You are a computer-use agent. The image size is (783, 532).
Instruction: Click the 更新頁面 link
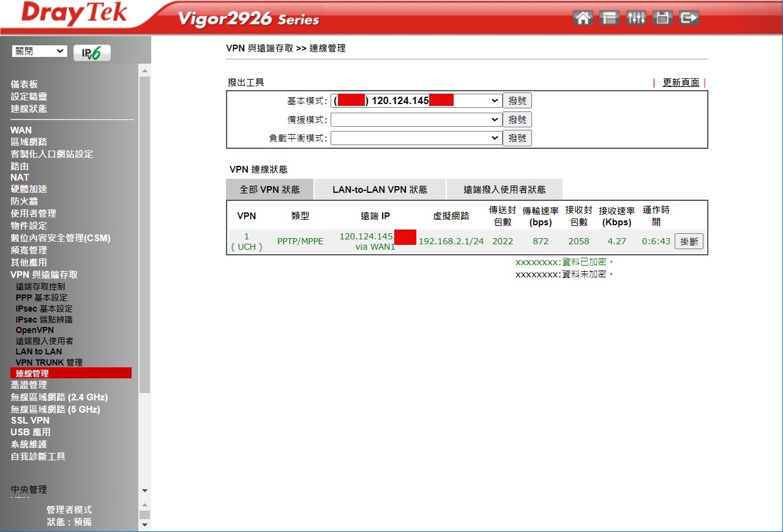pos(681,83)
